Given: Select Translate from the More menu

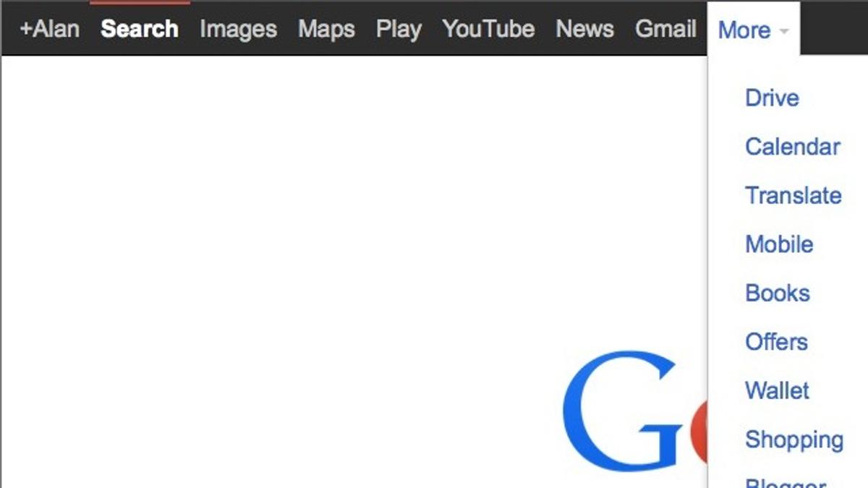Looking at the screenshot, I should point(793,195).
